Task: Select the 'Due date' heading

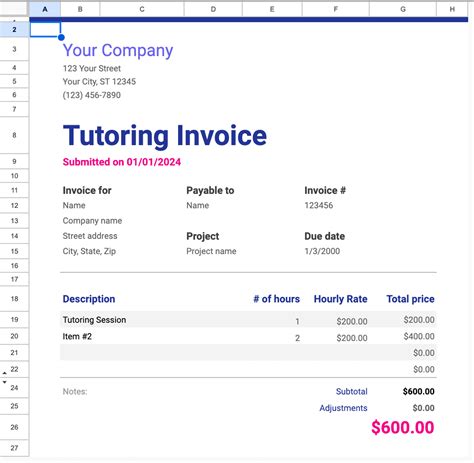Action: click(325, 236)
